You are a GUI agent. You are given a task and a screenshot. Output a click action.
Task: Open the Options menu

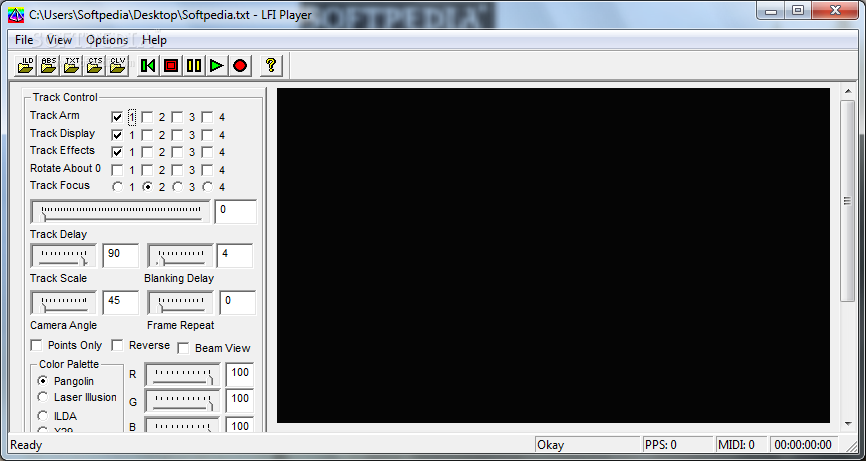click(107, 40)
